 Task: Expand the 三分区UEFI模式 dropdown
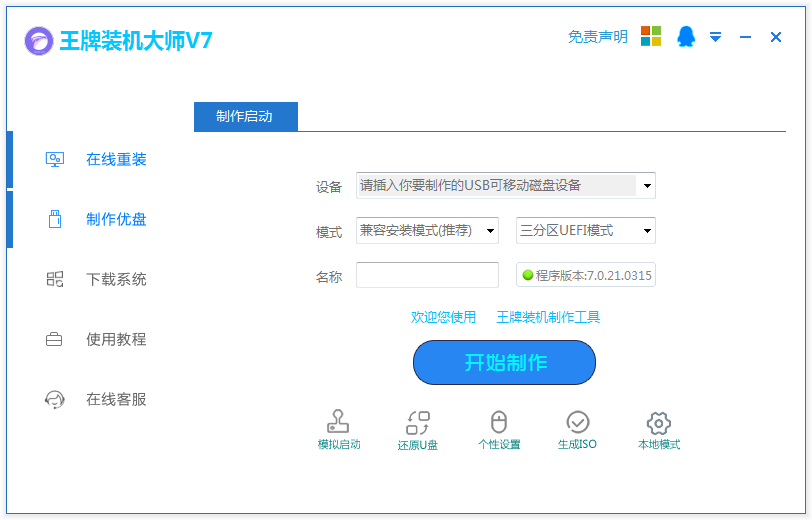coord(586,230)
